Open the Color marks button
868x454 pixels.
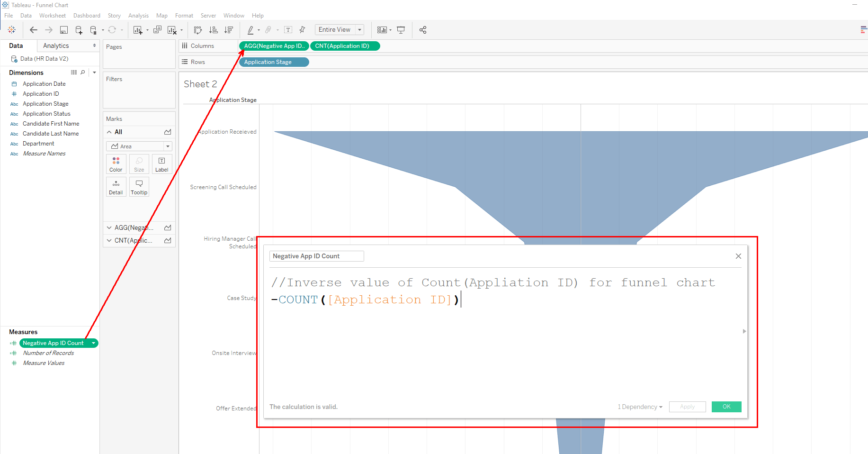coord(116,164)
